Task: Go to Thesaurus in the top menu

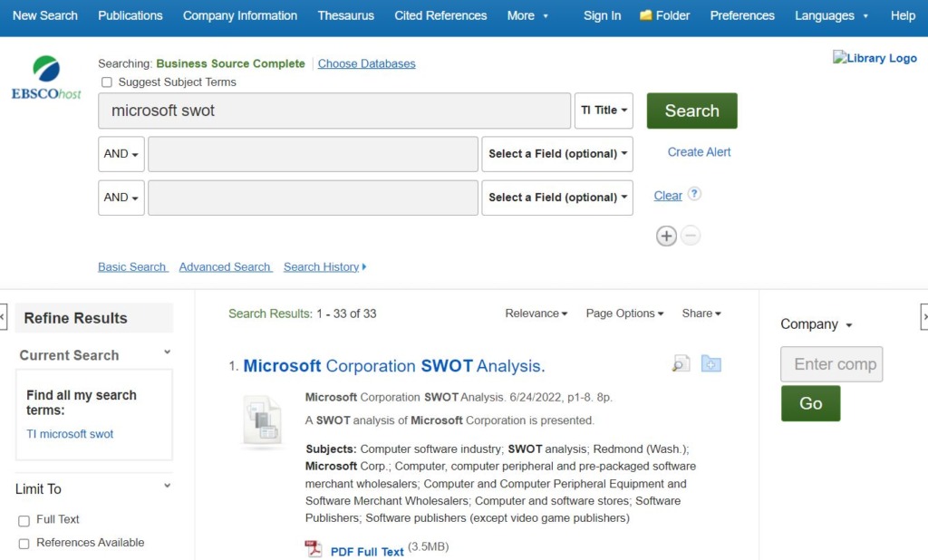Action: click(345, 15)
